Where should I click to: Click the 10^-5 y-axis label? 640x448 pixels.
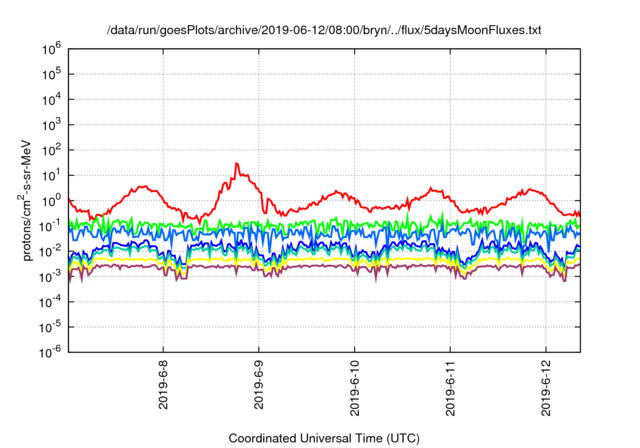[50, 328]
